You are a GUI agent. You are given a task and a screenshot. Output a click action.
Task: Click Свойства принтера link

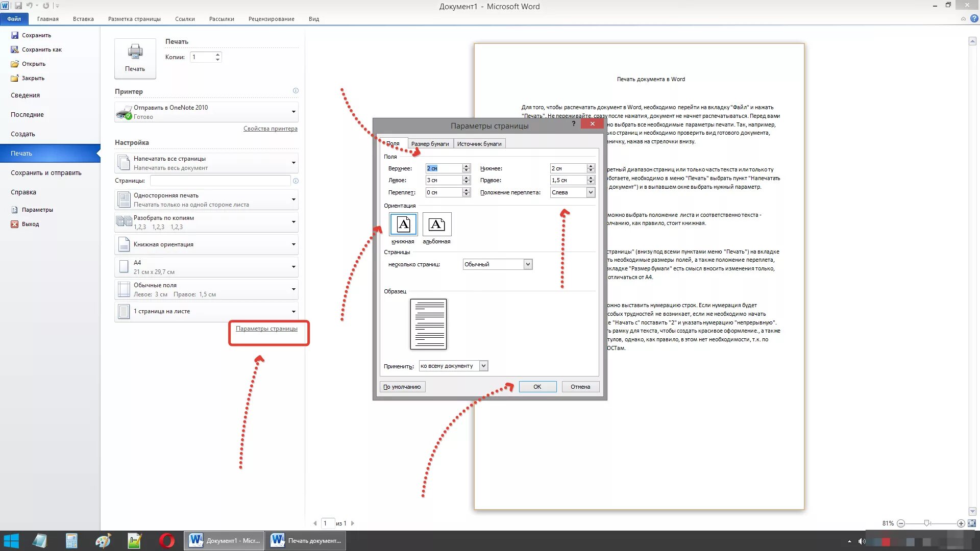[x=270, y=129]
